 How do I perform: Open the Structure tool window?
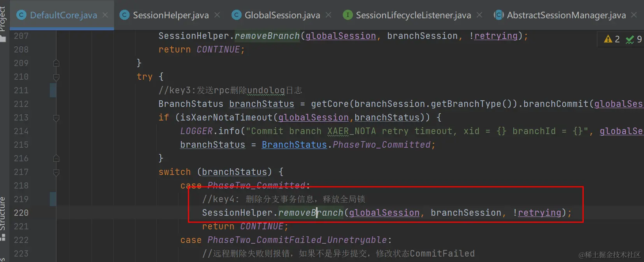[x=3, y=218]
